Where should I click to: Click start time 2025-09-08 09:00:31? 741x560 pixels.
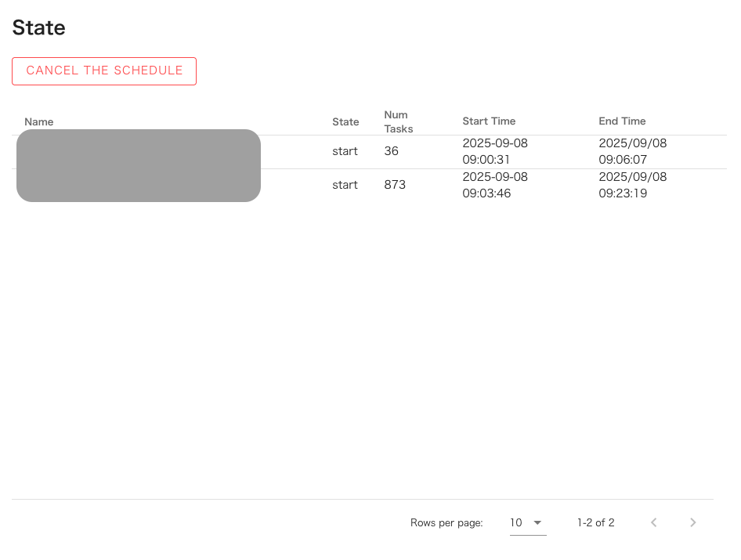pyautogui.click(x=495, y=151)
